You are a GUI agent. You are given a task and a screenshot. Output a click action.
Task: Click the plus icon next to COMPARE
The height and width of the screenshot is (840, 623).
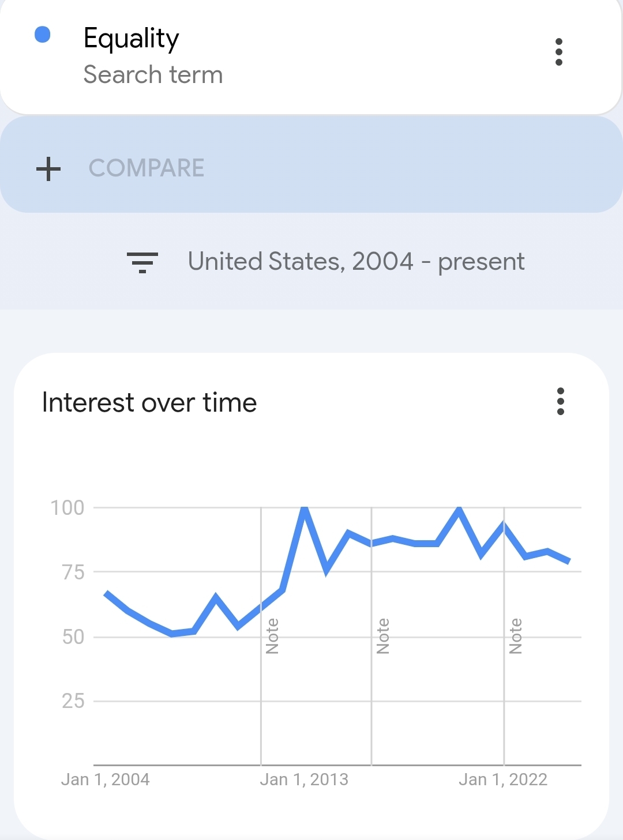(48, 168)
